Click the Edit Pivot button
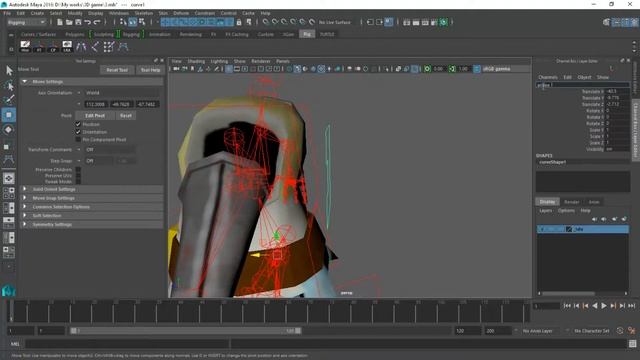Screen dimensions: 640x360 click(95, 116)
